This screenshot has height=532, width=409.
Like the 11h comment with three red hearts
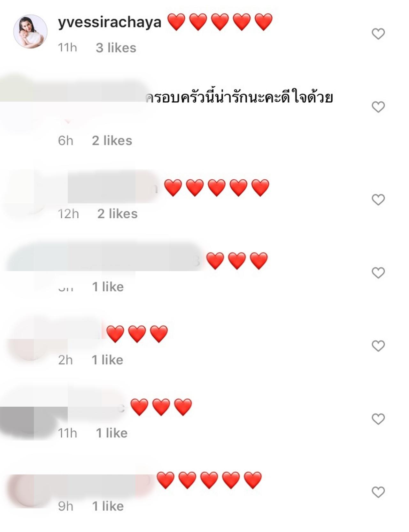pos(378,419)
